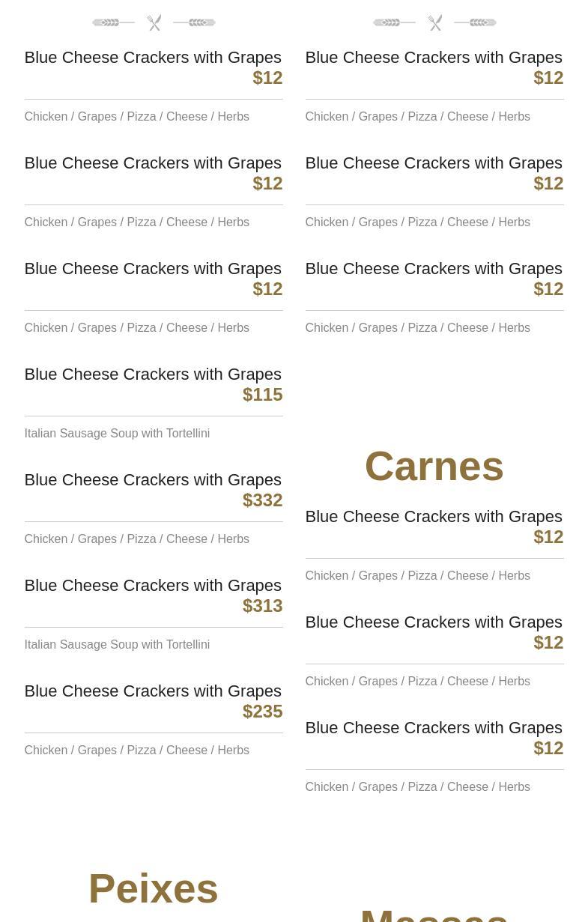
Task: Click the $313 price
Action: tap(262, 606)
